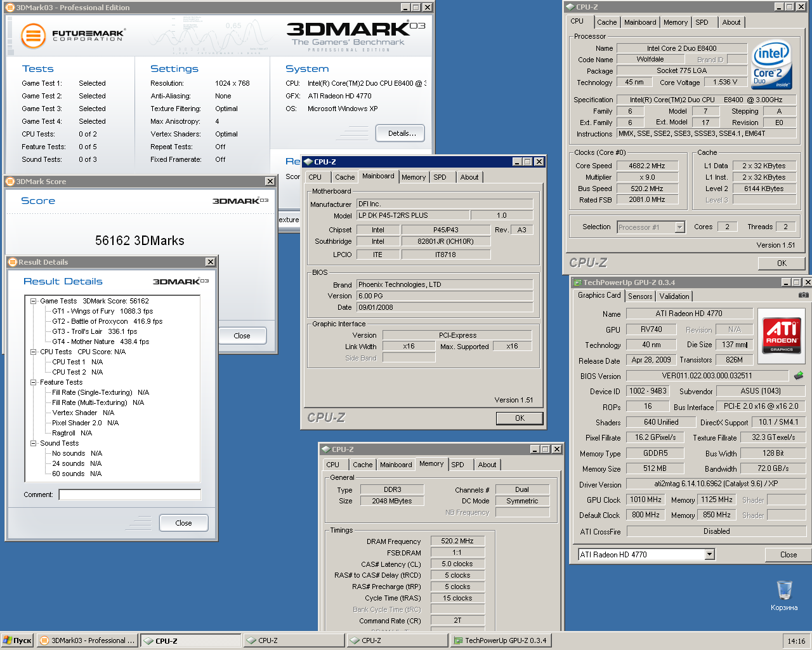Click the Southbridge value 82801JR (ICH10R)
Image resolution: width=812 pixels, height=650 pixels.
point(445,241)
